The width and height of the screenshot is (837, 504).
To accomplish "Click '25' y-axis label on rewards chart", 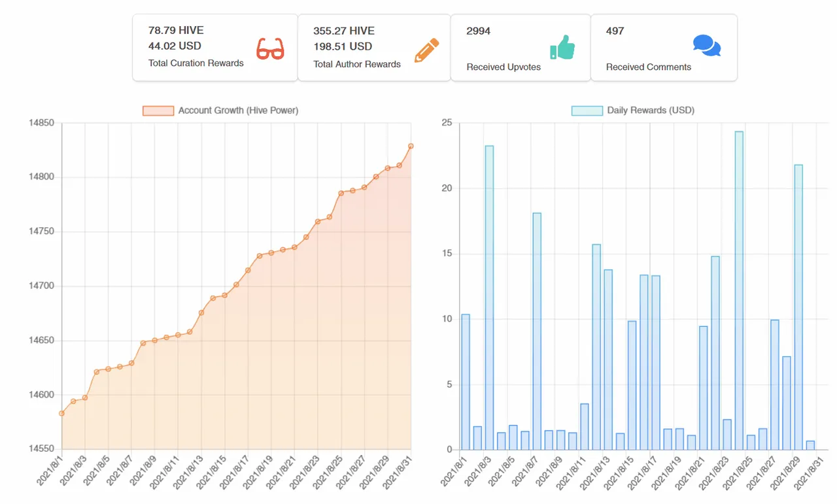I will coord(447,123).
